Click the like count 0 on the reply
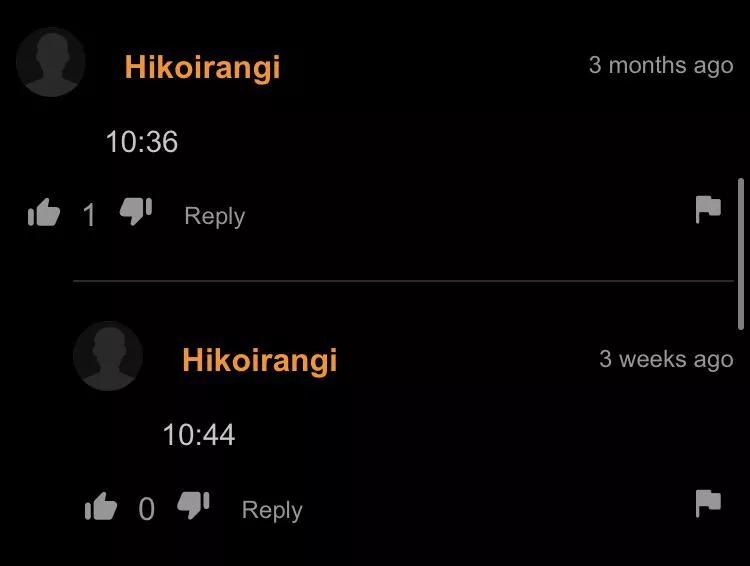Image resolution: width=750 pixels, height=566 pixels. (146, 509)
